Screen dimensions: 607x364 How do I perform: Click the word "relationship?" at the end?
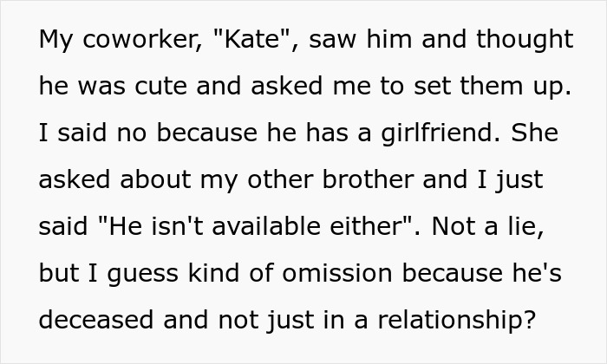(x=457, y=322)
